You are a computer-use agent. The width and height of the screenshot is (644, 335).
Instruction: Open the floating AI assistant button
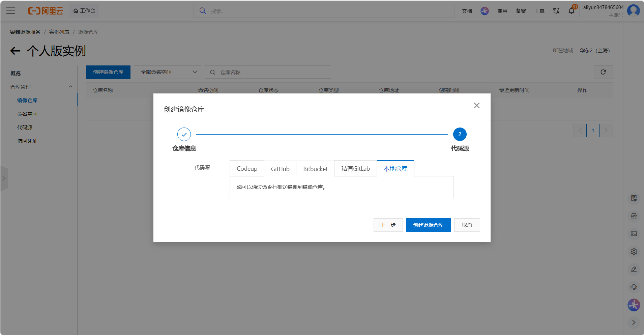[x=634, y=305]
